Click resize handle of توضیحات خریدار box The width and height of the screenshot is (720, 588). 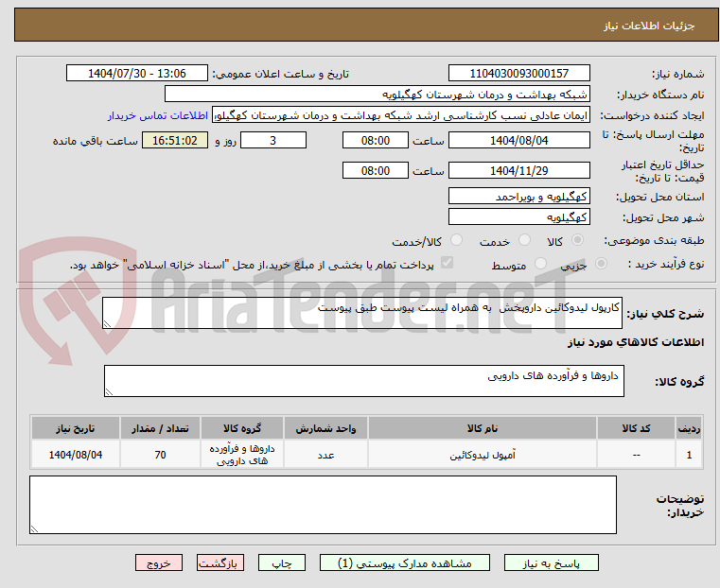(x=34, y=528)
